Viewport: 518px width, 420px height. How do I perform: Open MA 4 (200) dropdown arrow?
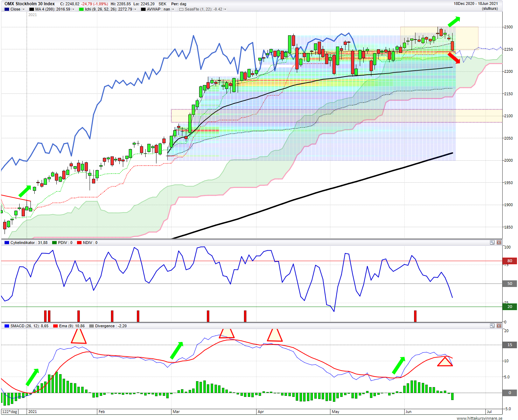pos(73,9)
